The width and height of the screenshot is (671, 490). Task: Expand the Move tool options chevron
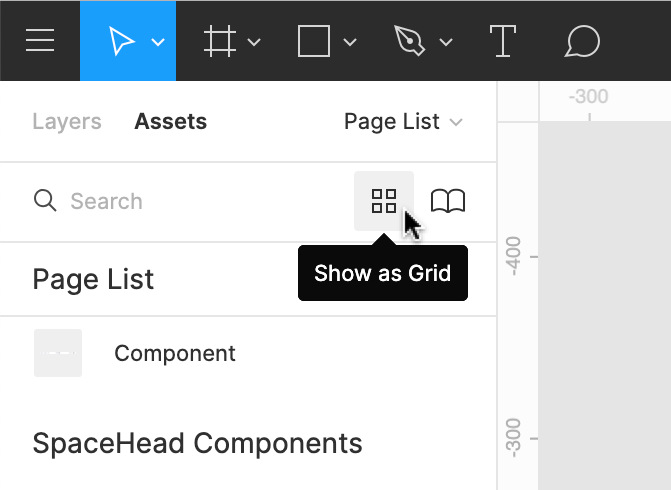[158, 42]
